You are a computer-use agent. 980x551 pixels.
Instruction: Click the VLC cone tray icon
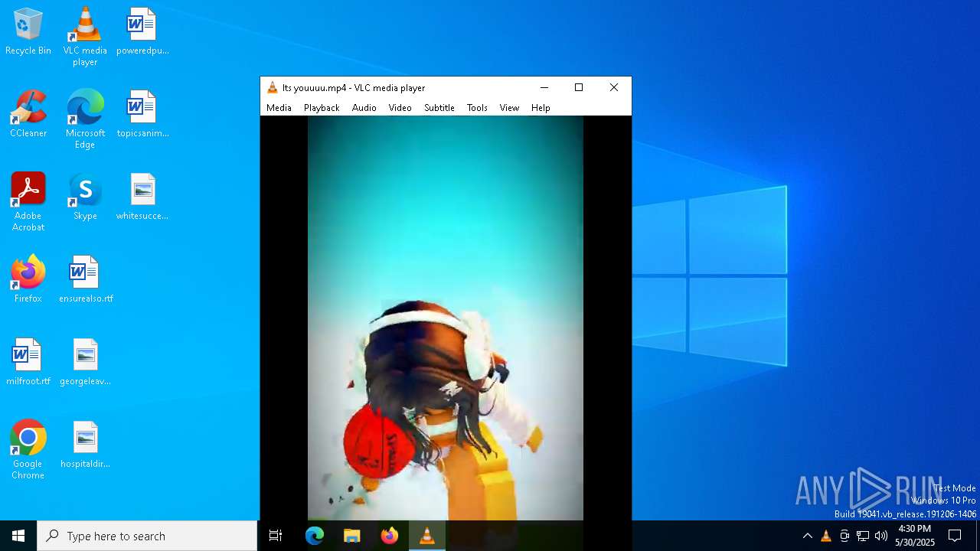pyautogui.click(x=825, y=536)
